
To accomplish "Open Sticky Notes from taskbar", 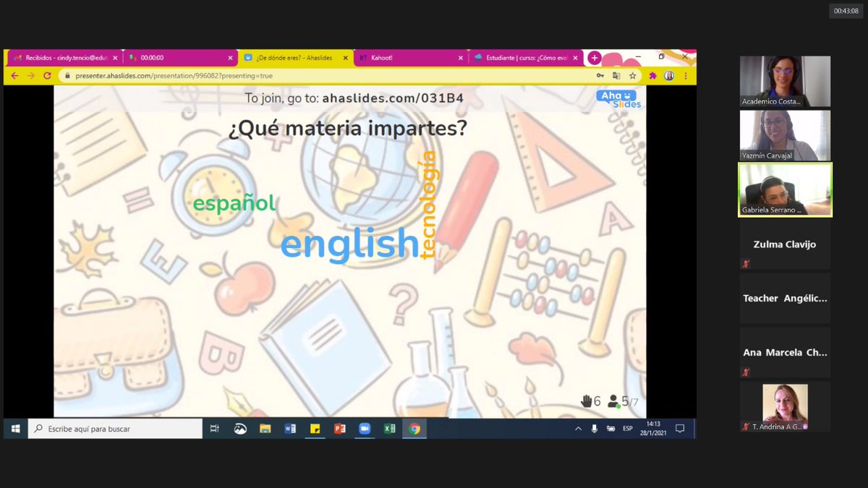I will pos(315,429).
